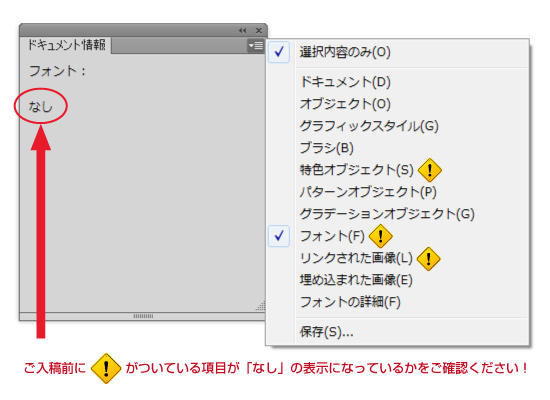Toggle the checkmark next to フォント(F)
This screenshot has width=550, height=400.
279,236
